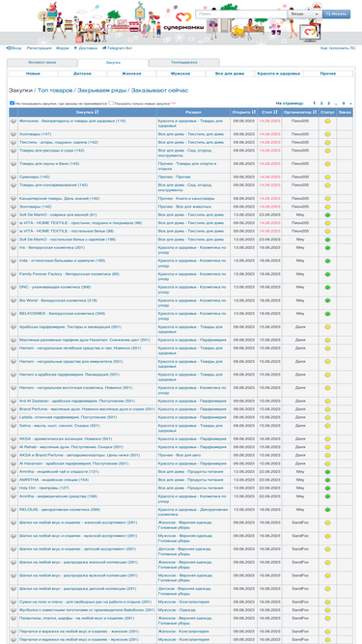Click the yellow status dot in Sahra row

pyautogui.click(x=327, y=426)
